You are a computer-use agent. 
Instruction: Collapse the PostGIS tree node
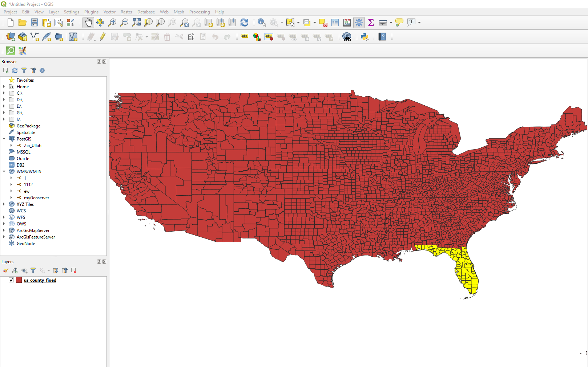pyautogui.click(x=4, y=139)
